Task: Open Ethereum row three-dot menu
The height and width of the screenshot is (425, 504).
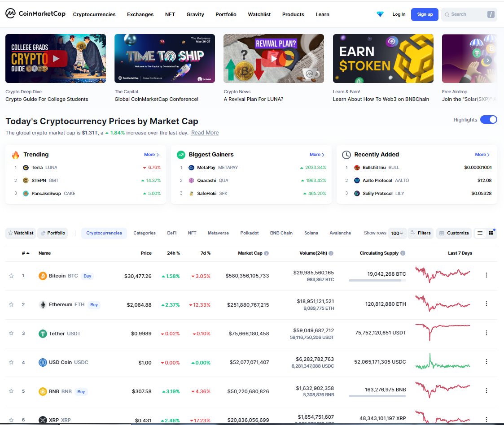Action: 486,304
